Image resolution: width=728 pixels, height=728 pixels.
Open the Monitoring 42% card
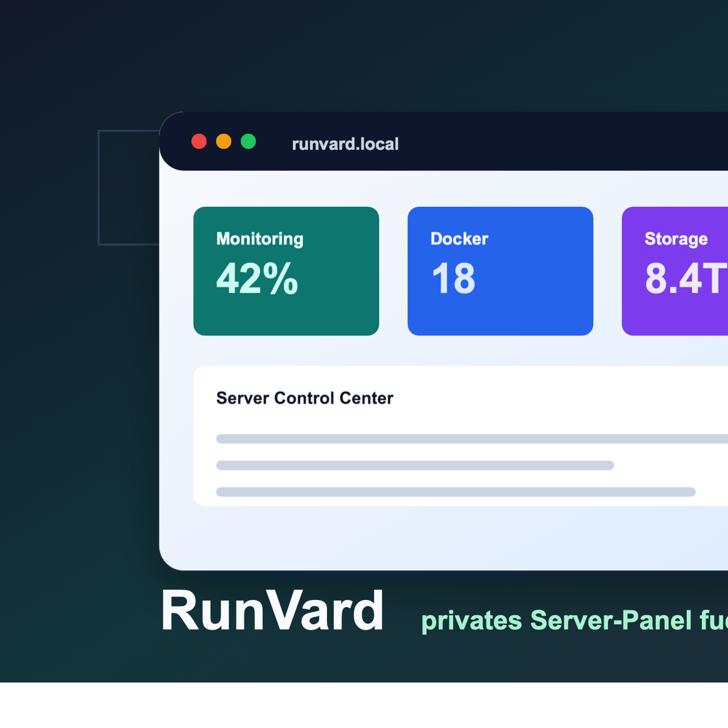point(286,271)
